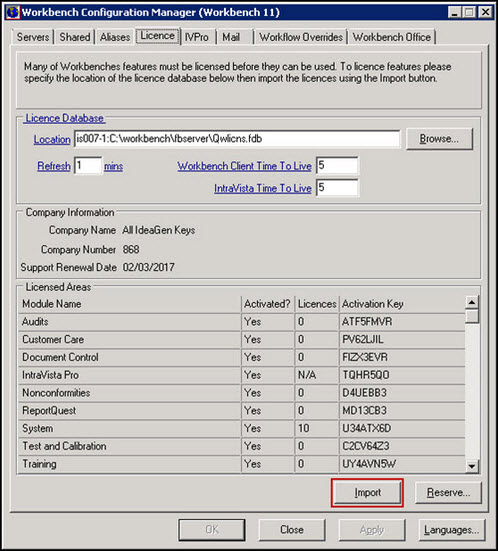Focus the licence database location field
The width and height of the screenshot is (498, 551).
pyautogui.click(x=237, y=139)
